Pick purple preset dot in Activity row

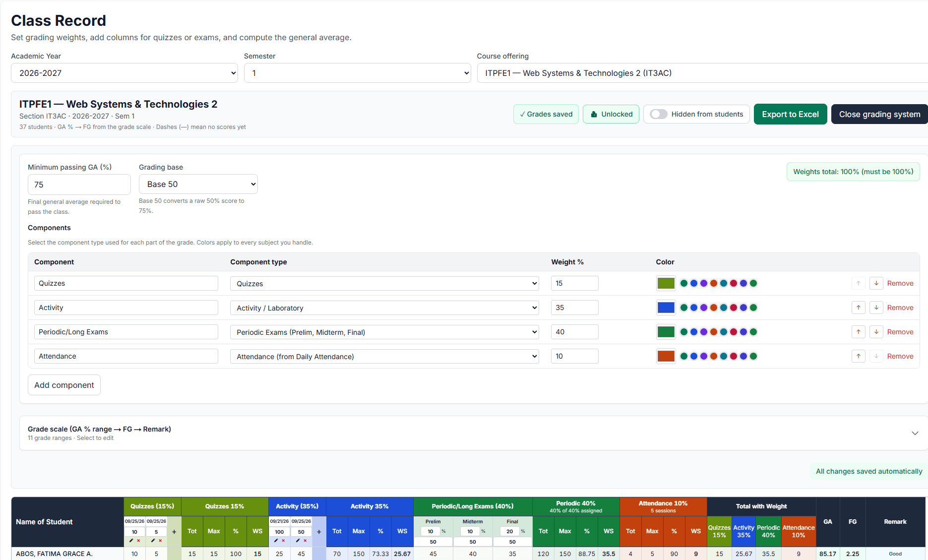(x=704, y=308)
